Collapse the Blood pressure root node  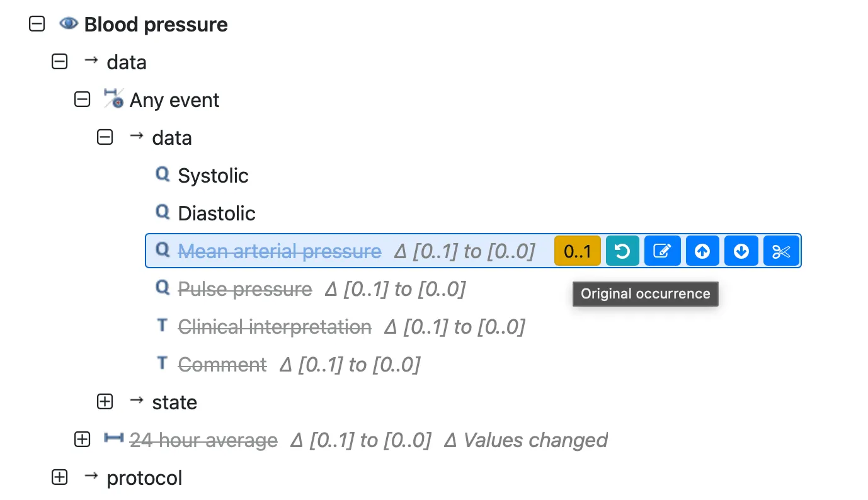click(37, 23)
